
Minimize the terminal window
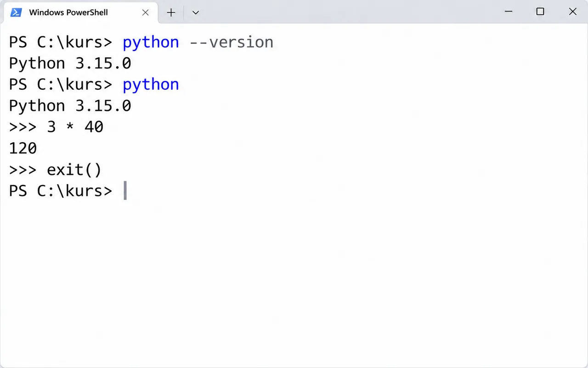tap(508, 12)
